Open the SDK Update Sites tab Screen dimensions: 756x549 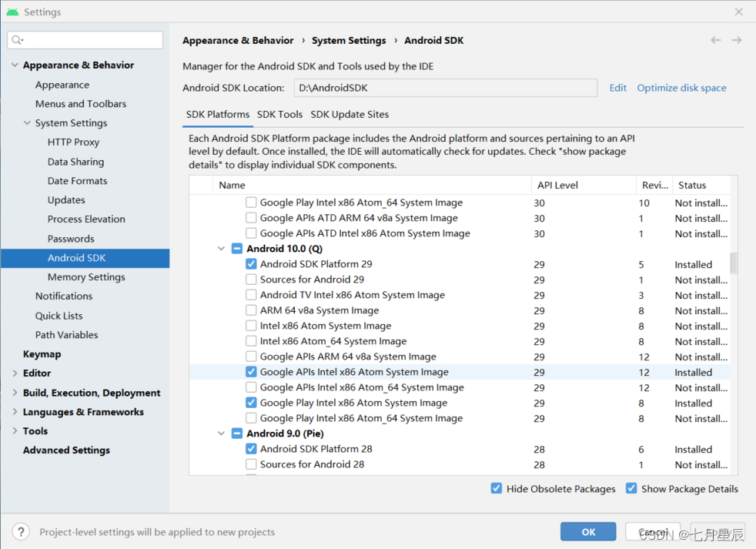point(350,115)
